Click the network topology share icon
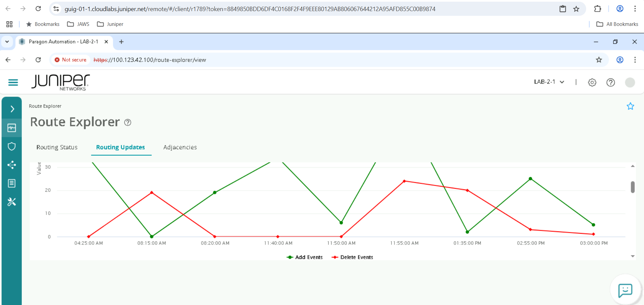644x305 pixels. [12, 165]
